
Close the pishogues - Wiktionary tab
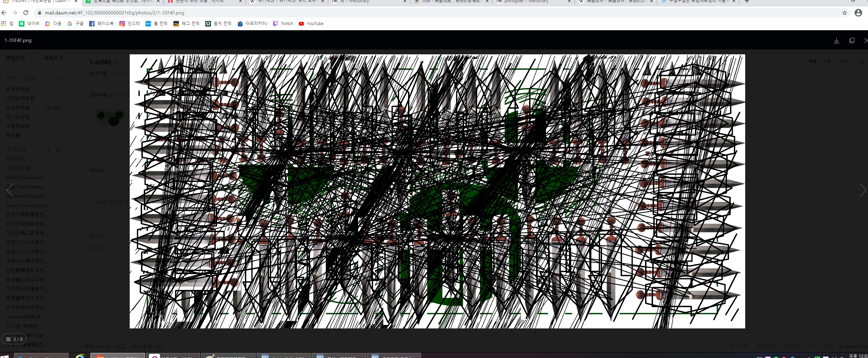point(569,2)
